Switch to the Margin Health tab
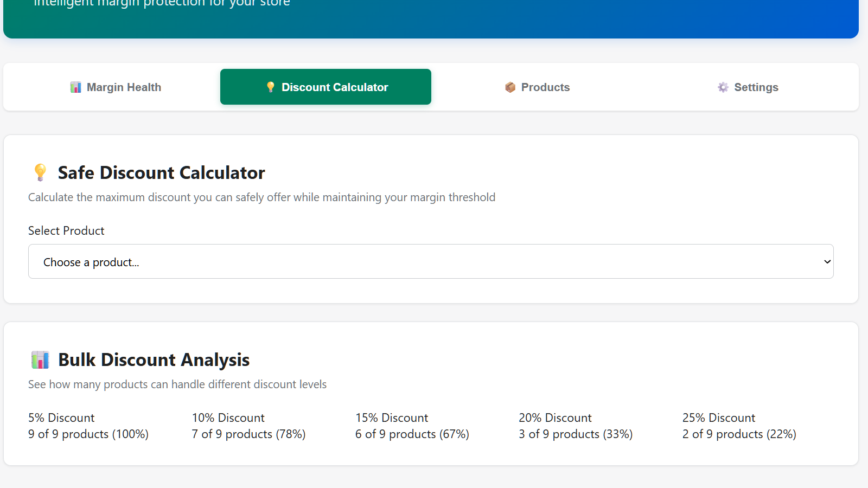868x488 pixels. [116, 87]
